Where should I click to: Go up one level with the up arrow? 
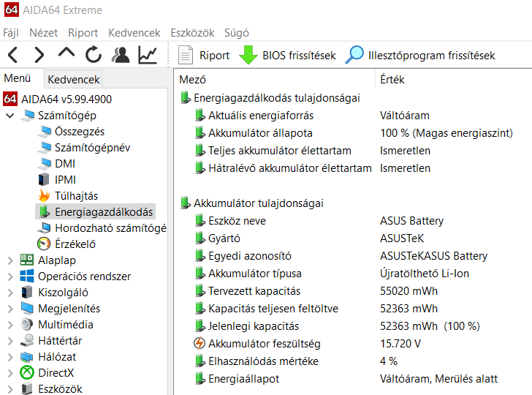(66, 53)
